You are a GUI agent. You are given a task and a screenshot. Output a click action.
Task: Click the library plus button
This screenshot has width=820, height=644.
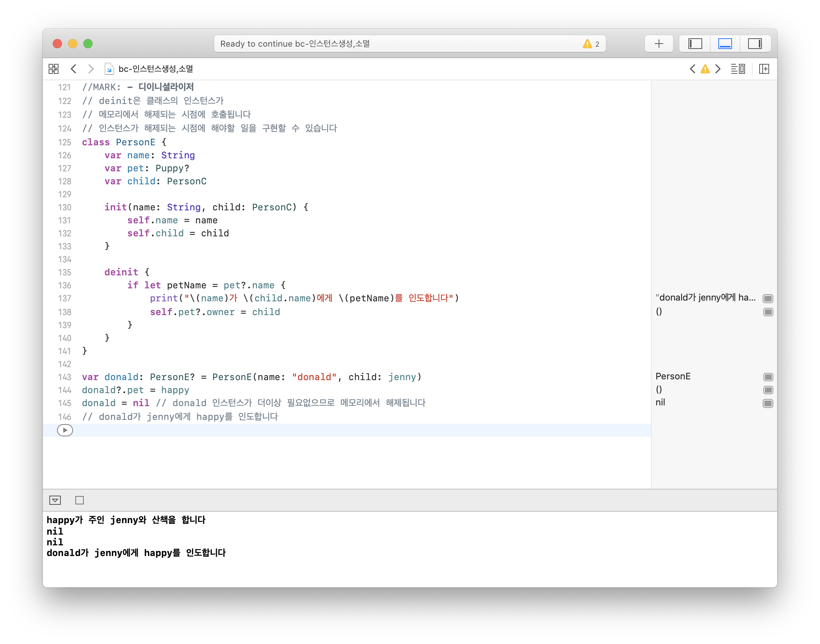(x=659, y=44)
